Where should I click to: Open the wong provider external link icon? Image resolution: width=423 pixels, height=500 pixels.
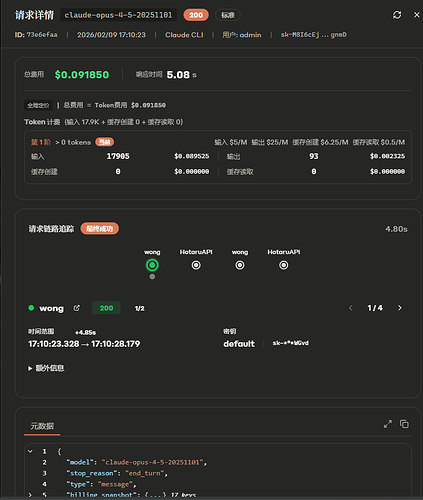point(77,308)
